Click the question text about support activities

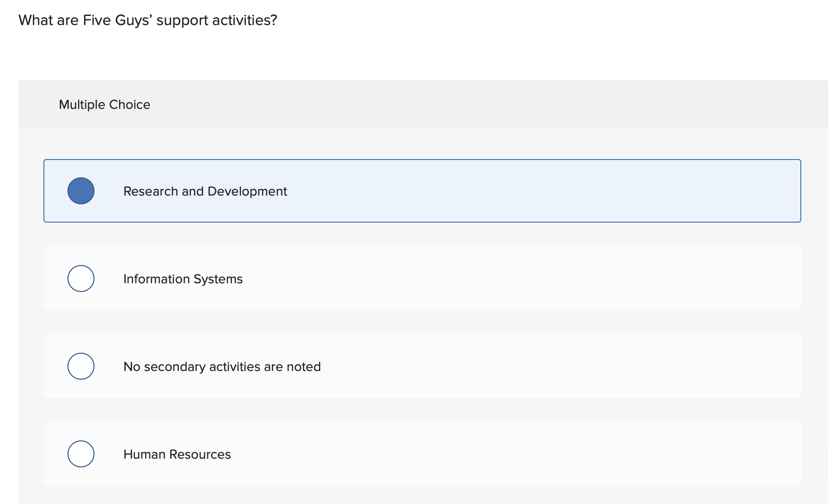(148, 20)
